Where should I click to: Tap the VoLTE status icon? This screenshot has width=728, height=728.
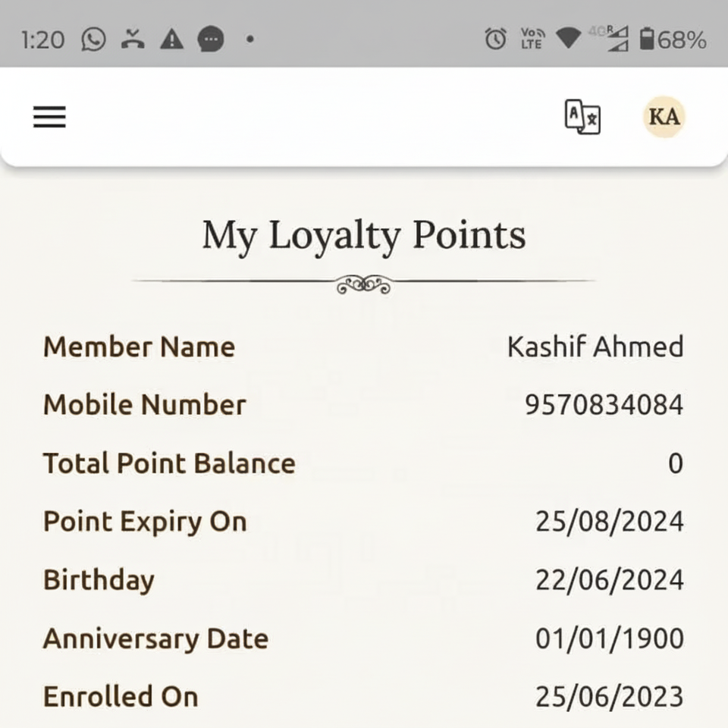tap(532, 39)
